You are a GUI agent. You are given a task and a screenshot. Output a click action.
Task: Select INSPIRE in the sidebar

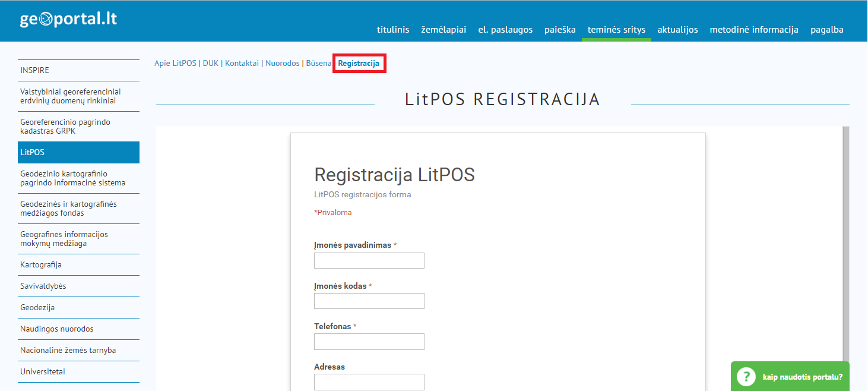pos(35,71)
